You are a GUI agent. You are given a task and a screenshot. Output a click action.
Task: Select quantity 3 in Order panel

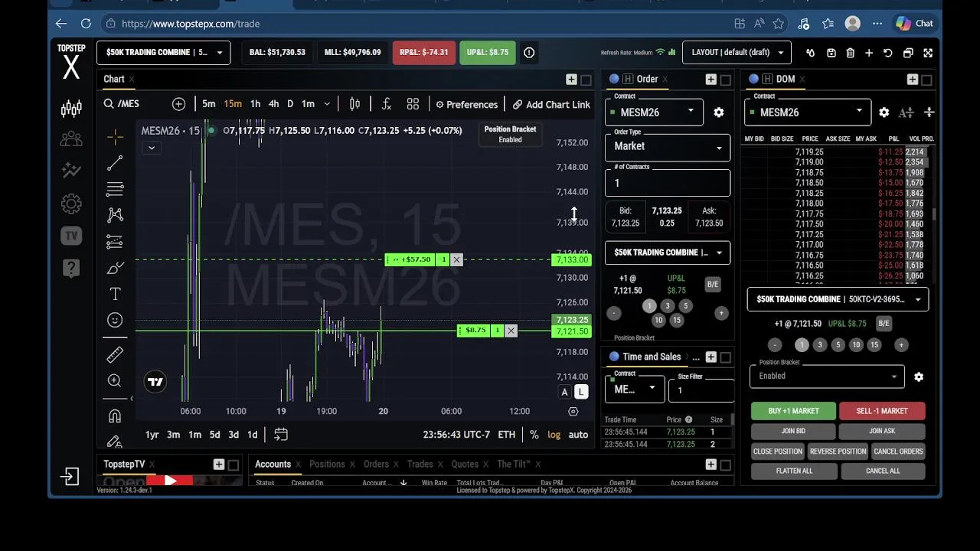(667, 306)
